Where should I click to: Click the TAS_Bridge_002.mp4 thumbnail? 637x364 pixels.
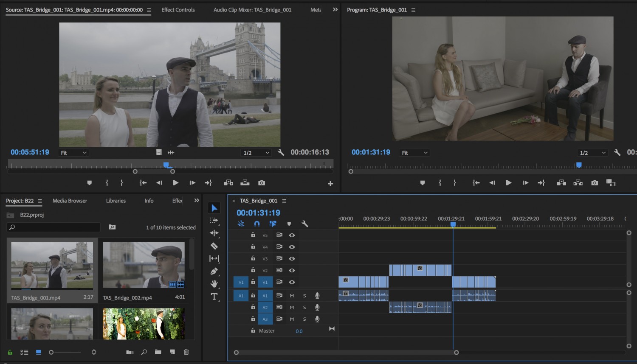[144, 265]
